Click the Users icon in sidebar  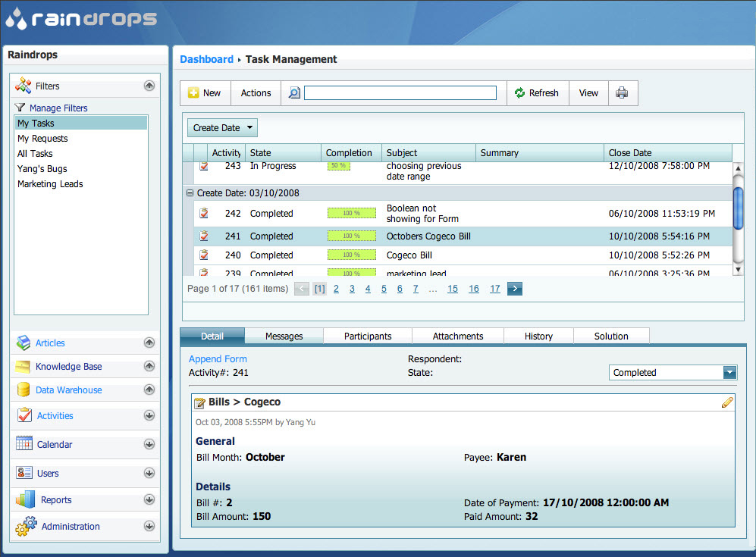[24, 473]
